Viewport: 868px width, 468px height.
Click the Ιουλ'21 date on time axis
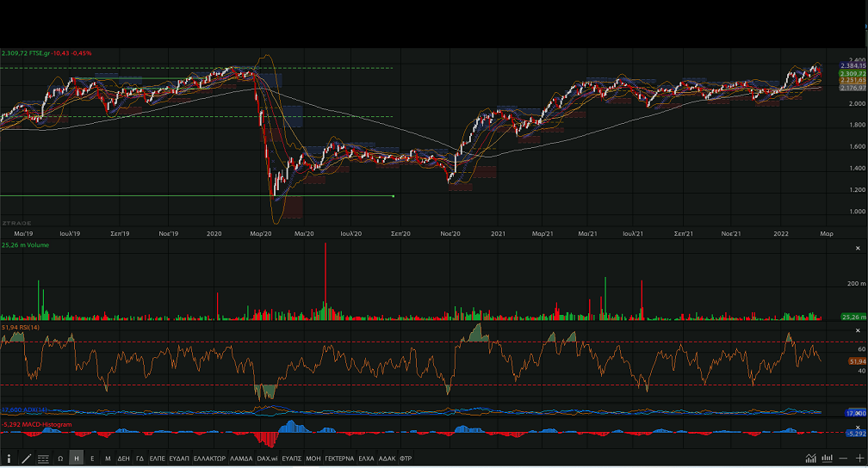tap(633, 233)
